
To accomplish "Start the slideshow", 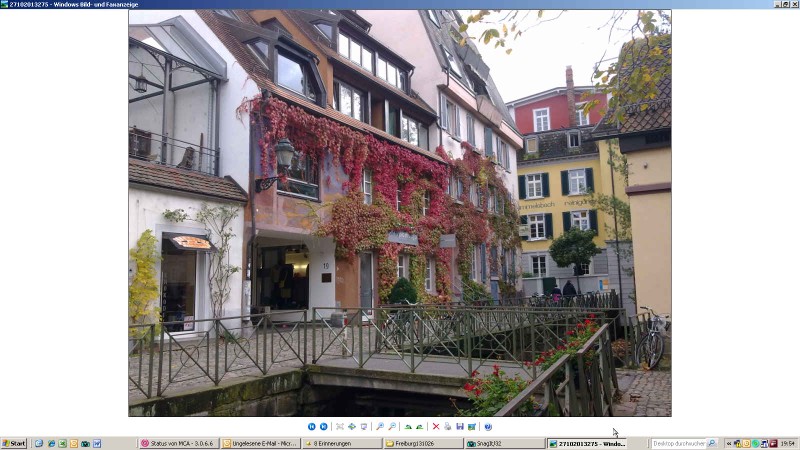I will click(364, 427).
